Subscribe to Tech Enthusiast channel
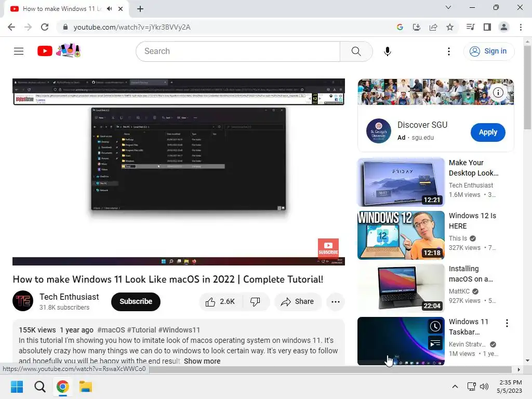Screen dimensions: 532x399 136,302
